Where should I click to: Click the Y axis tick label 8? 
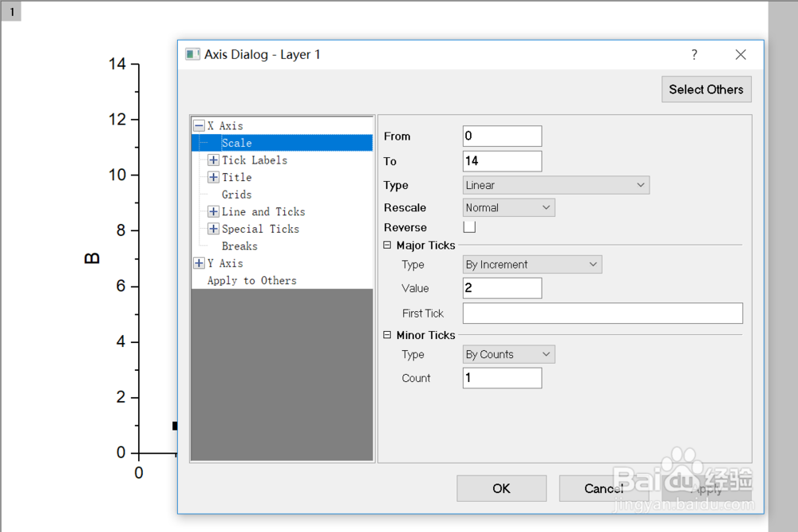[x=121, y=231]
